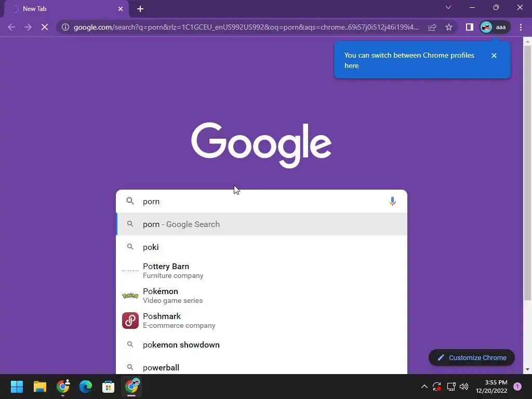The height and width of the screenshot is (399, 532).
Task: Select the Pottery Barn suggestion
Action: coord(261,271)
